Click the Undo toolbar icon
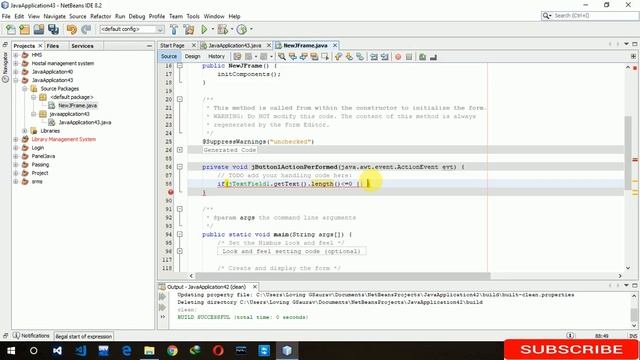640x360 pixels. pos(72,29)
